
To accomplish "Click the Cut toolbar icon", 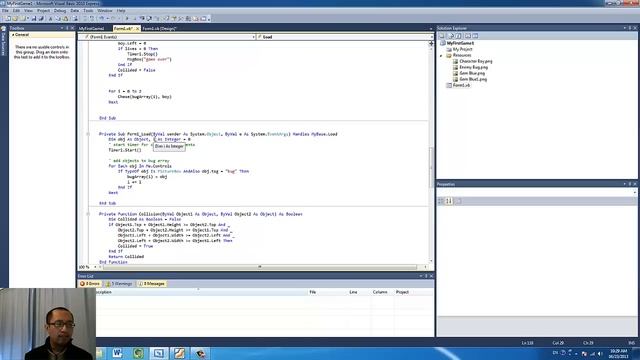I will coord(51,18).
